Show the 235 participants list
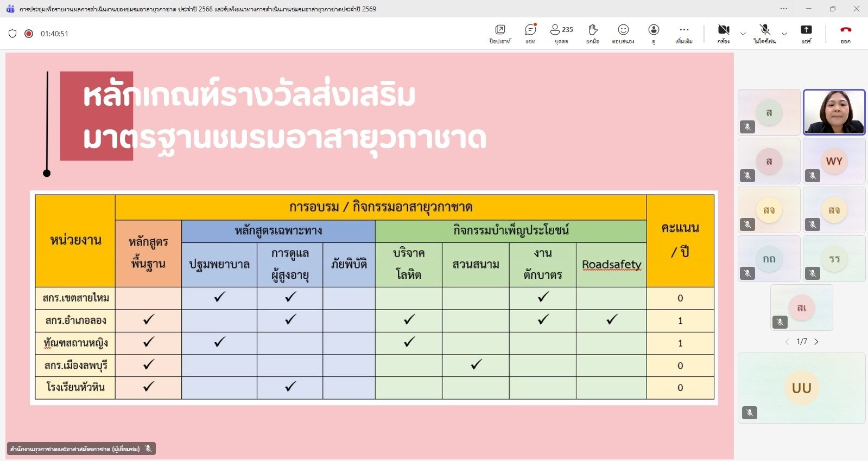The height and width of the screenshot is (461, 868). tap(561, 33)
